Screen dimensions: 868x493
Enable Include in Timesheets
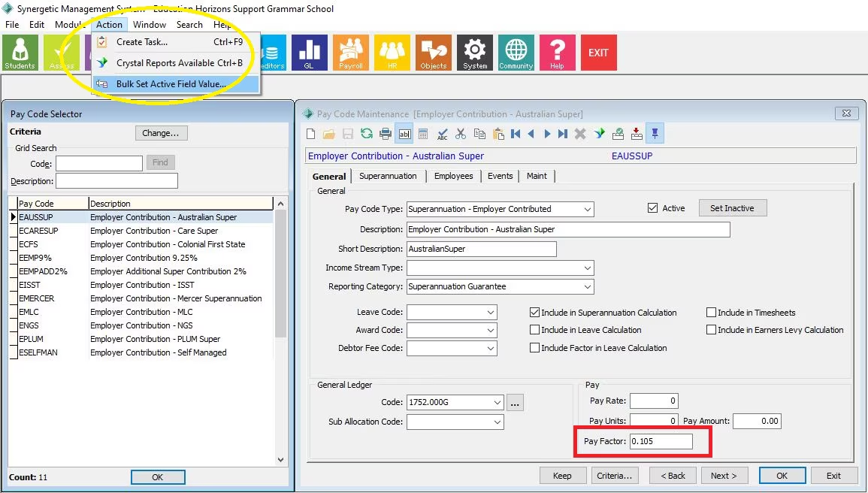tap(712, 313)
